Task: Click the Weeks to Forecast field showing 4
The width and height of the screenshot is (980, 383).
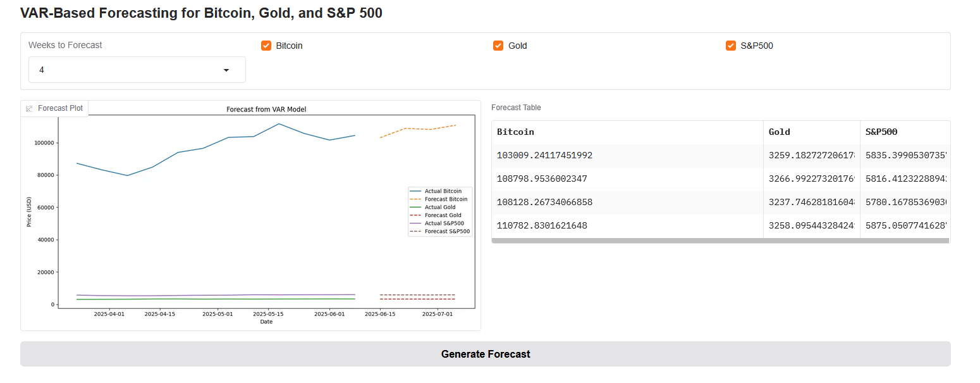Action: pyautogui.click(x=126, y=70)
